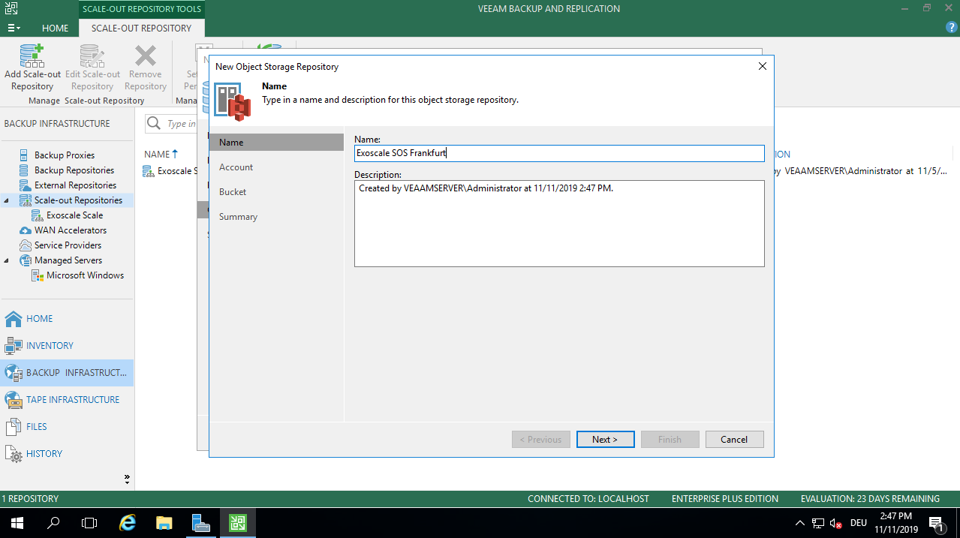Switch to the HOME ribbon tab

55,28
